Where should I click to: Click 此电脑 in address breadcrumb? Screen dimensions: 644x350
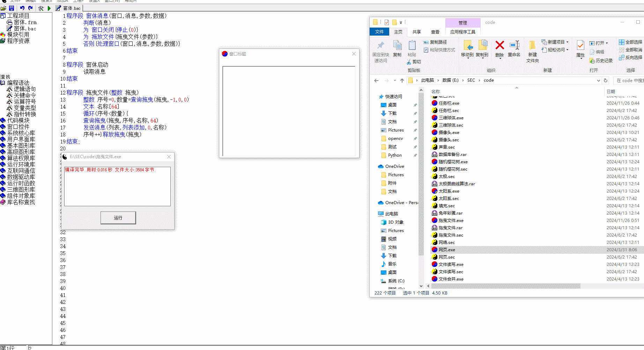point(428,80)
